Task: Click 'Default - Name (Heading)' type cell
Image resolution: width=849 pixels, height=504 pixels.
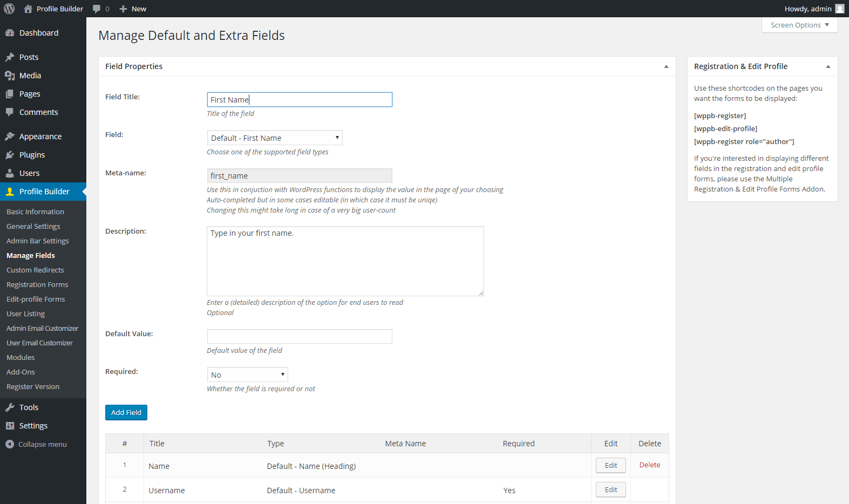Action: 311,466
